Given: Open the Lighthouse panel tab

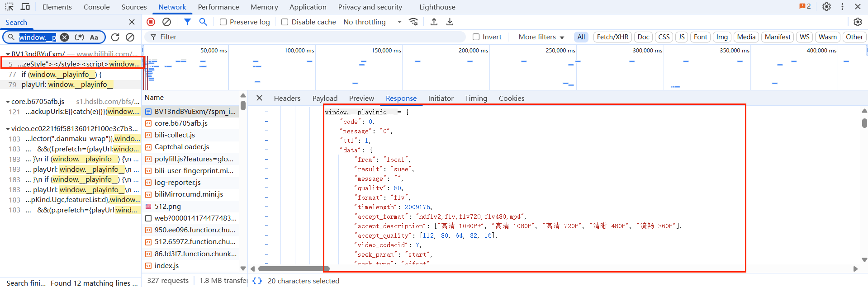Looking at the screenshot, I should coord(437,7).
